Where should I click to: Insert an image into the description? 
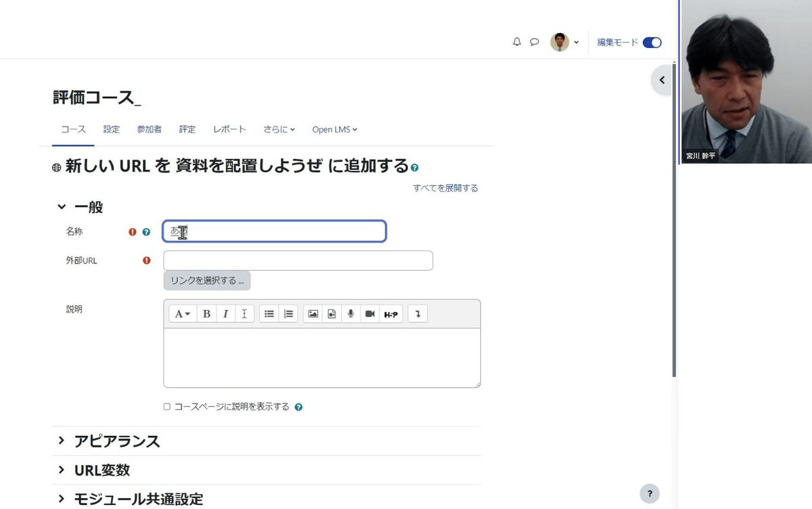click(313, 314)
